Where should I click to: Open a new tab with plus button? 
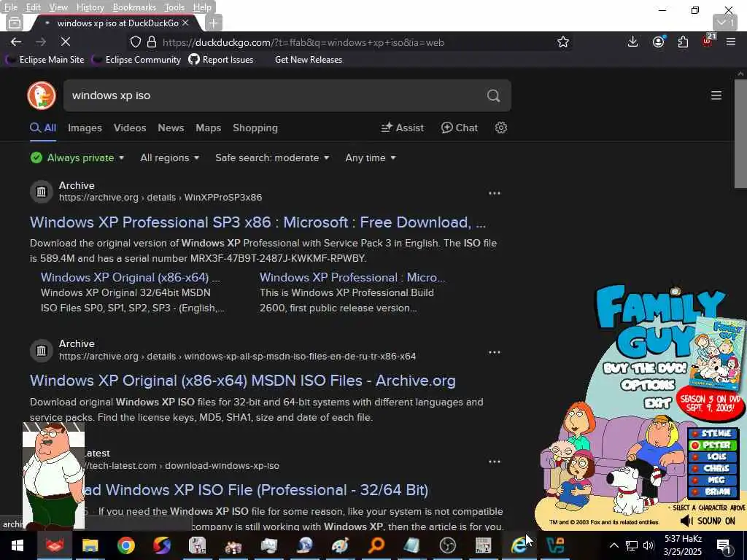(x=214, y=23)
